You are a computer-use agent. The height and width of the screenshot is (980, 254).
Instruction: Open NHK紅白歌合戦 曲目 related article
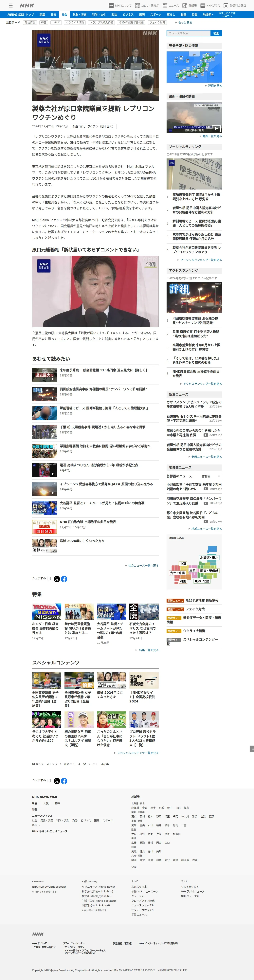pos(88,522)
